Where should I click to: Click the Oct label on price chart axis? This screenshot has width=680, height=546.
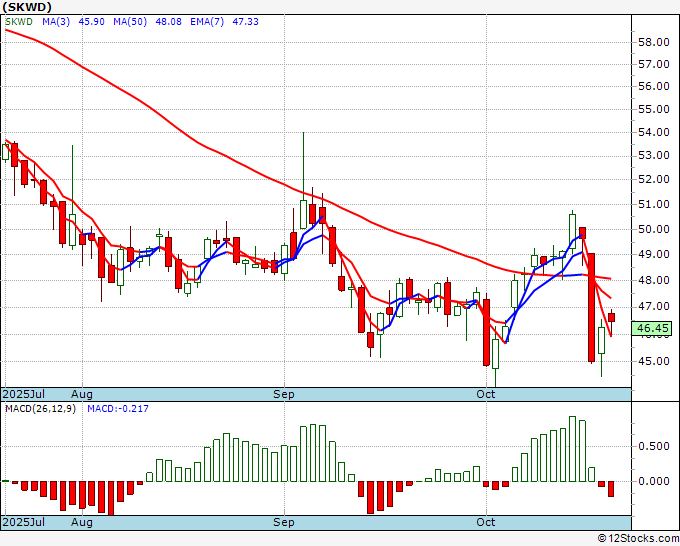click(x=486, y=394)
